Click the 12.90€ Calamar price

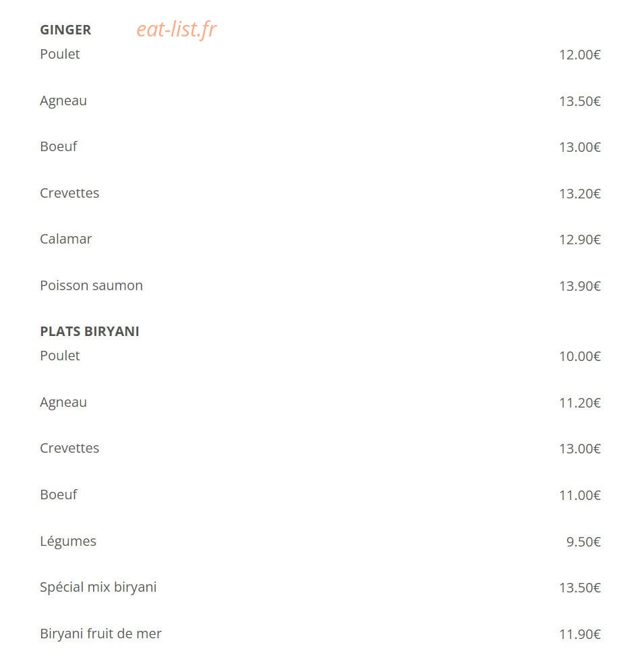(x=580, y=240)
